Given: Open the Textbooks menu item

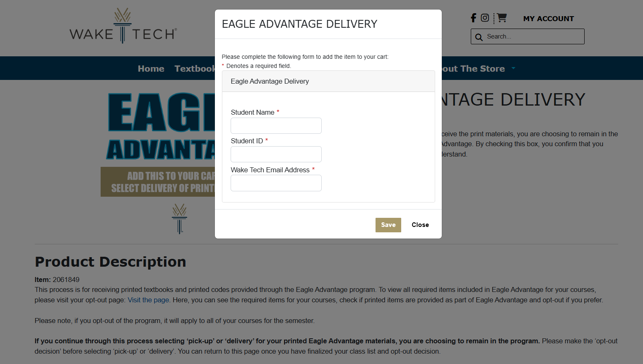Looking at the screenshot, I should click(x=194, y=69).
